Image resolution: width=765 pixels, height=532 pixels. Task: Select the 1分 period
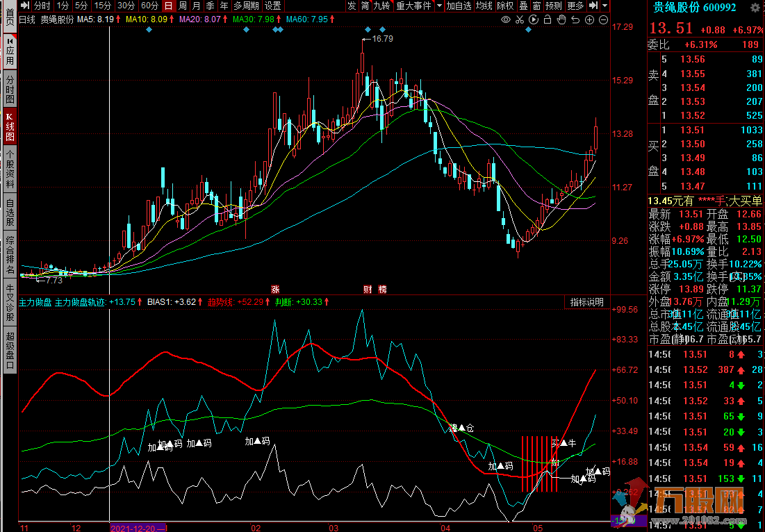point(63,6)
